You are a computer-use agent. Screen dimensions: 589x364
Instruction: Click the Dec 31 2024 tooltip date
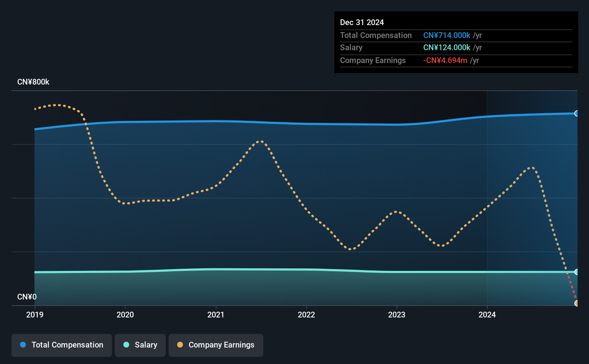pyautogui.click(x=362, y=23)
